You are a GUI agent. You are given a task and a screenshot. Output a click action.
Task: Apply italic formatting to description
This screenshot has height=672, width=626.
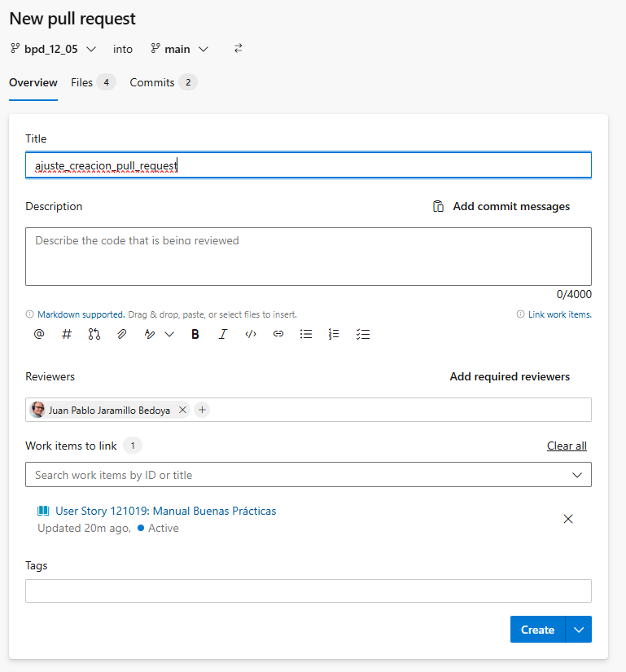tap(222, 334)
